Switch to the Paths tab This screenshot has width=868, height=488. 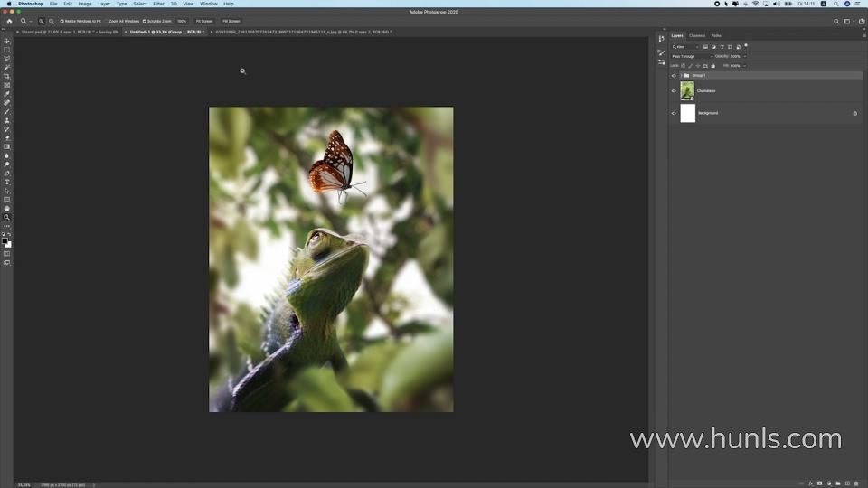click(x=716, y=35)
